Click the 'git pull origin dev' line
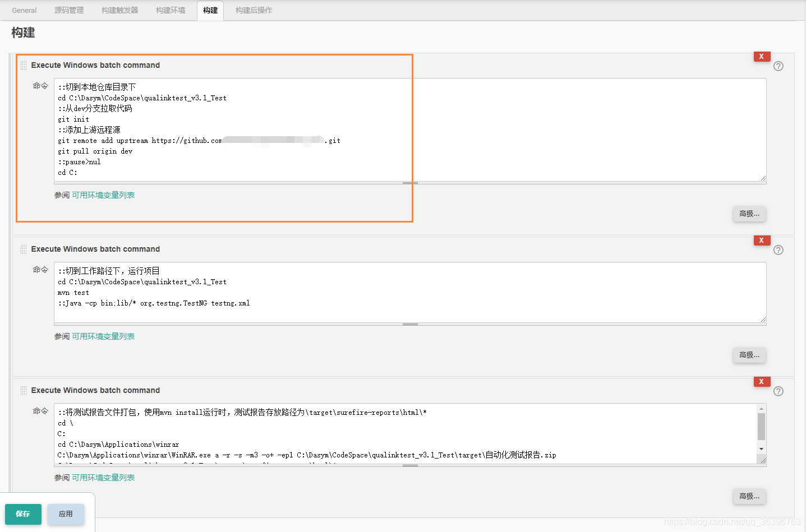 [x=95, y=151]
